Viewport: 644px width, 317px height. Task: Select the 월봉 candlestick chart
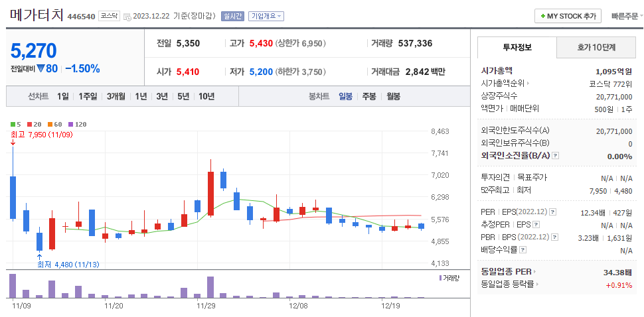coord(394,96)
